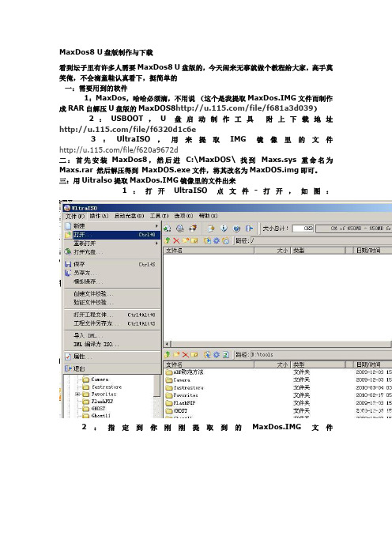Choose 工程文件另存为... menu entry

[112, 323]
